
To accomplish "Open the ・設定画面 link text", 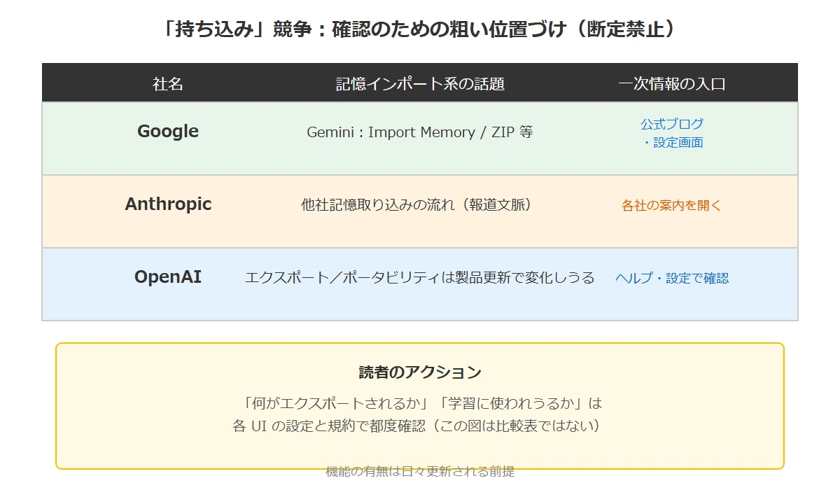I will click(x=672, y=143).
